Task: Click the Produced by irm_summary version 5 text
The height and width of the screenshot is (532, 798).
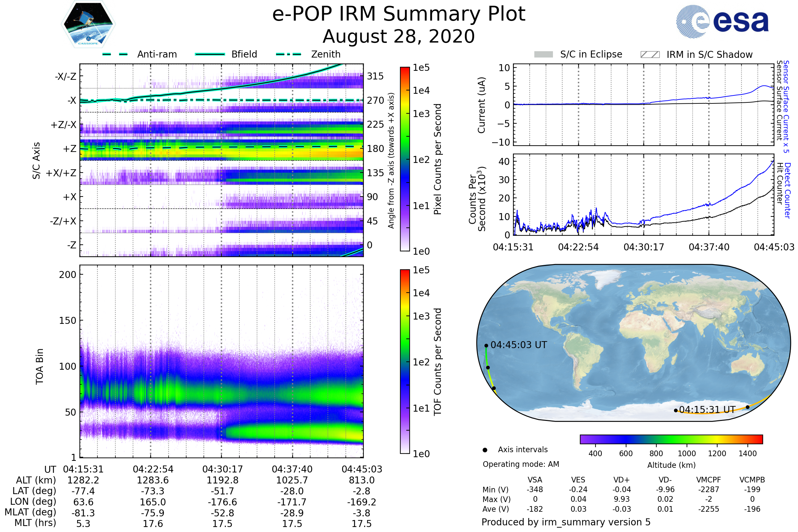Action: click(566, 522)
